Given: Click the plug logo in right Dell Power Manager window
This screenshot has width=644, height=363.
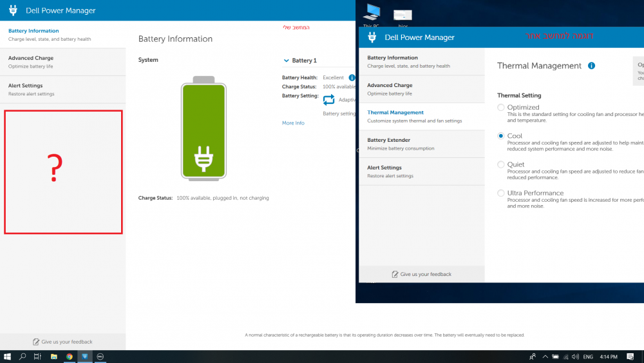Looking at the screenshot, I should click(x=372, y=37).
